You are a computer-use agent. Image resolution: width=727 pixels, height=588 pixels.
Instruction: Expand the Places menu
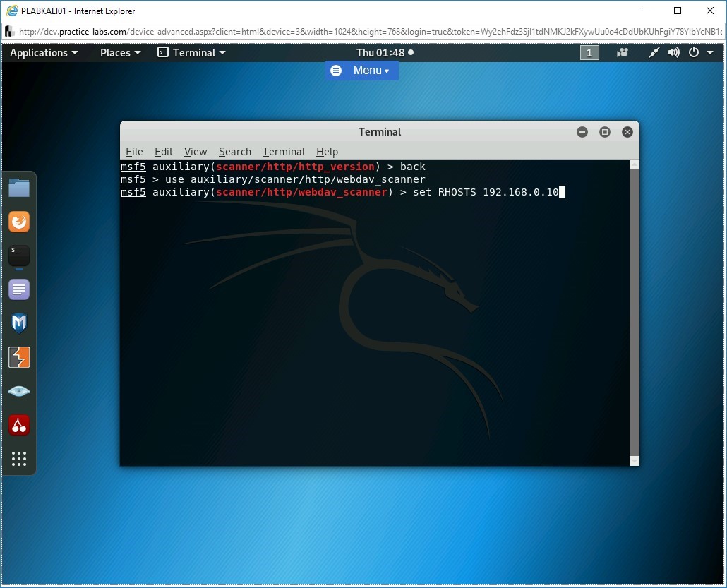point(119,52)
